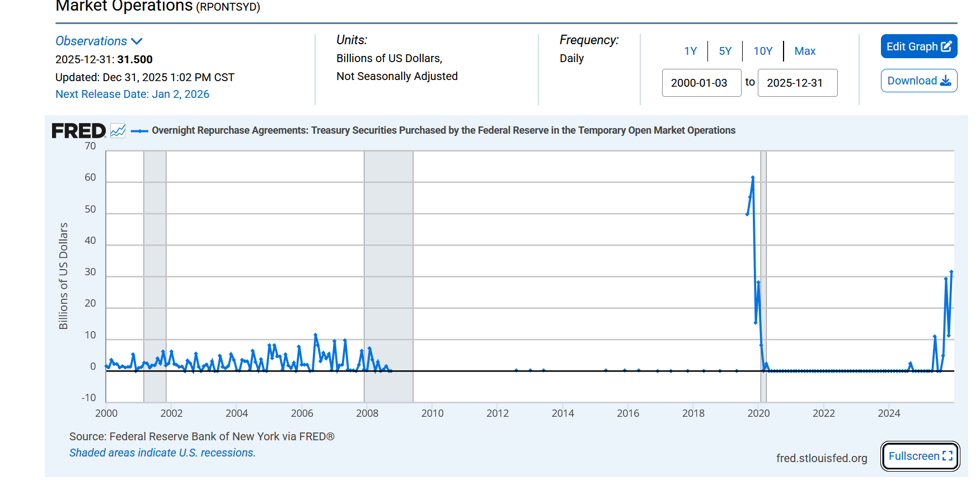Click the FRED logo in chart
This screenshot has width=980, height=480.
click(78, 131)
